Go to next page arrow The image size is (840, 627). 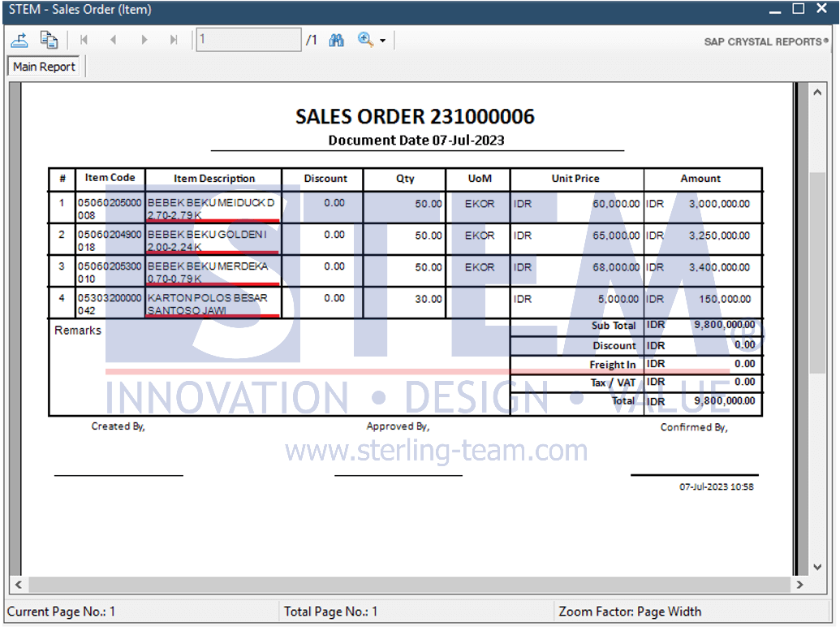tap(144, 40)
